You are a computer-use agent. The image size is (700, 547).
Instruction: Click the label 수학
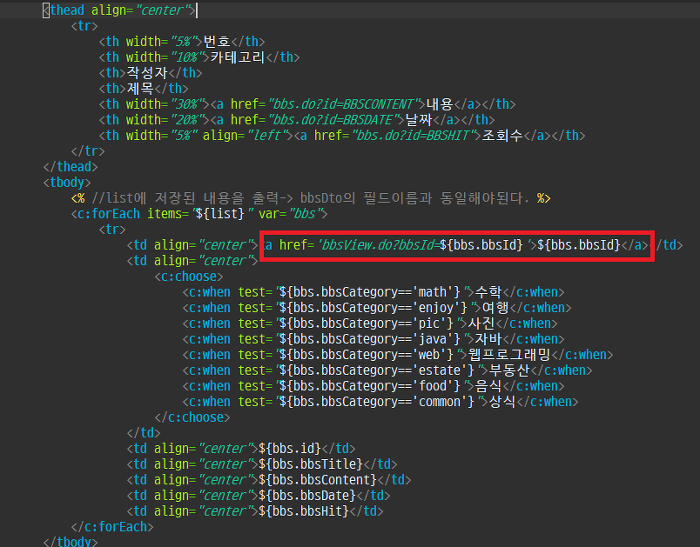[x=488, y=292]
